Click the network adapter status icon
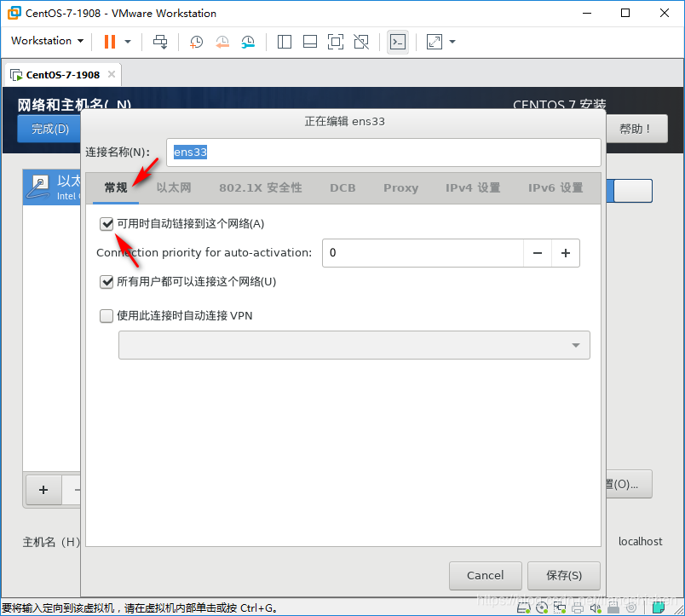The width and height of the screenshot is (685, 616). [x=561, y=608]
